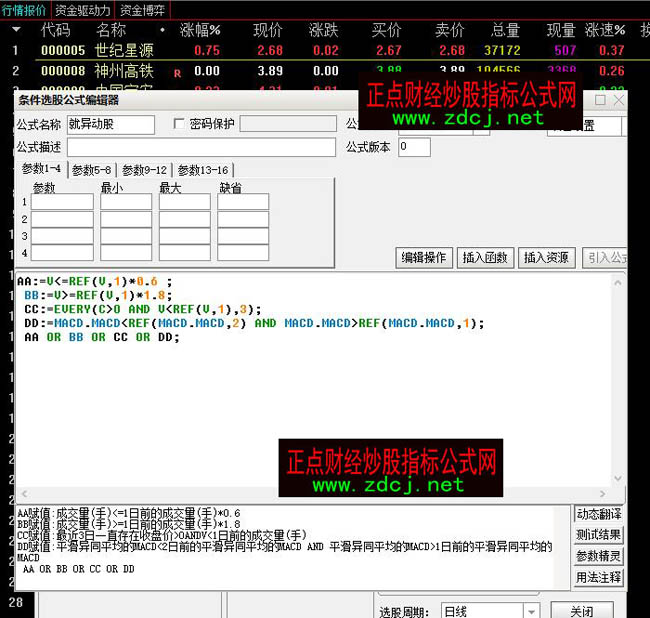The image size is (650, 618).
Task: Switch to 参数5-8 tab
Action: (x=92, y=170)
